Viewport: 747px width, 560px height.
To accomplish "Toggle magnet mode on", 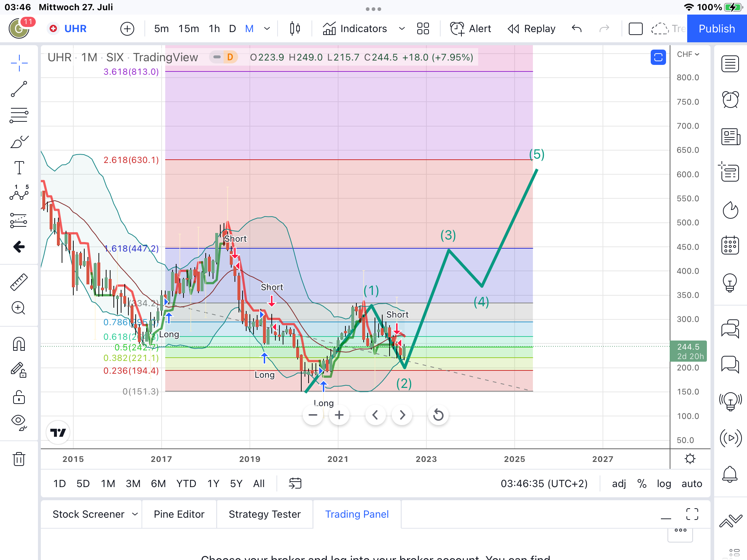I will coord(19,344).
